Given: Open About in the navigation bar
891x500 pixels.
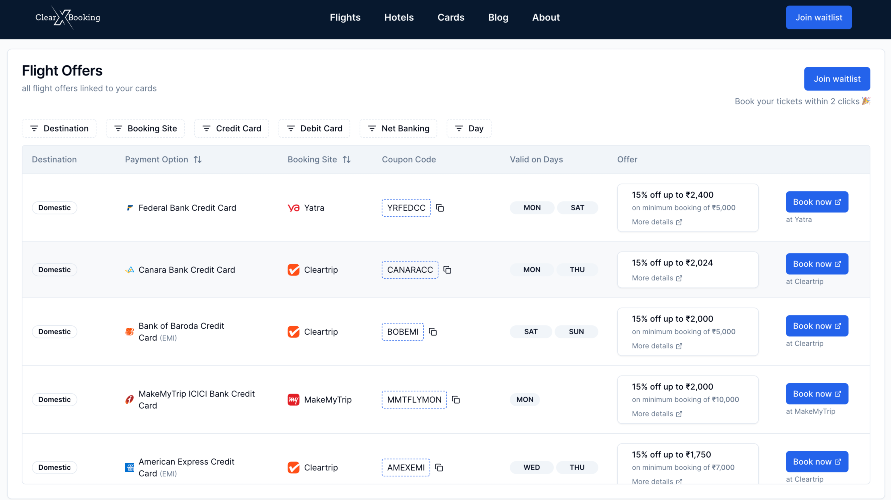Looking at the screenshot, I should pyautogui.click(x=546, y=18).
